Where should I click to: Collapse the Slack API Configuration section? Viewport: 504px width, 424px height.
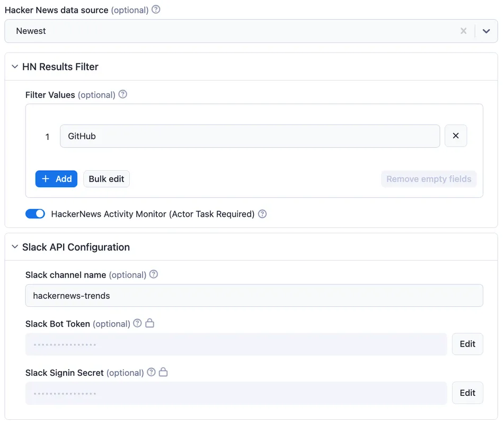pos(15,246)
